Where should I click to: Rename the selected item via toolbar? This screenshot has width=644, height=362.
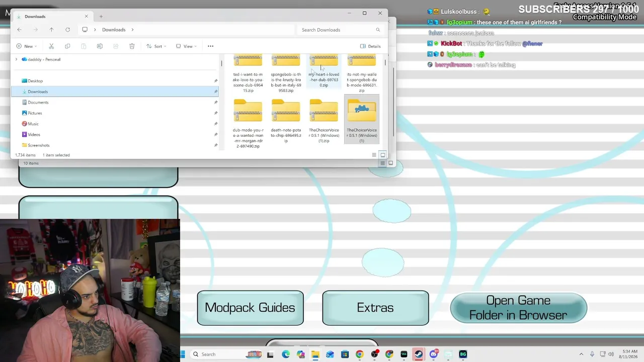pos(100,46)
